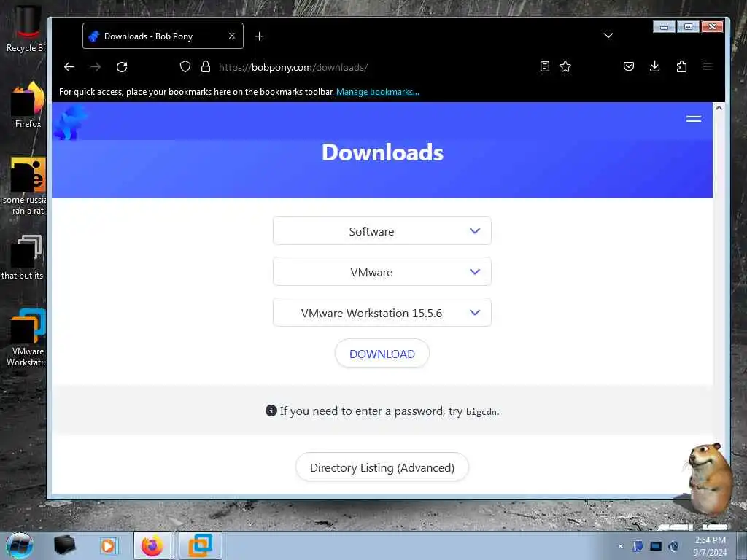Screen dimensions: 747x560
Task: Close the Downloads - Bob Pony tab
Action: pyautogui.click(x=232, y=36)
